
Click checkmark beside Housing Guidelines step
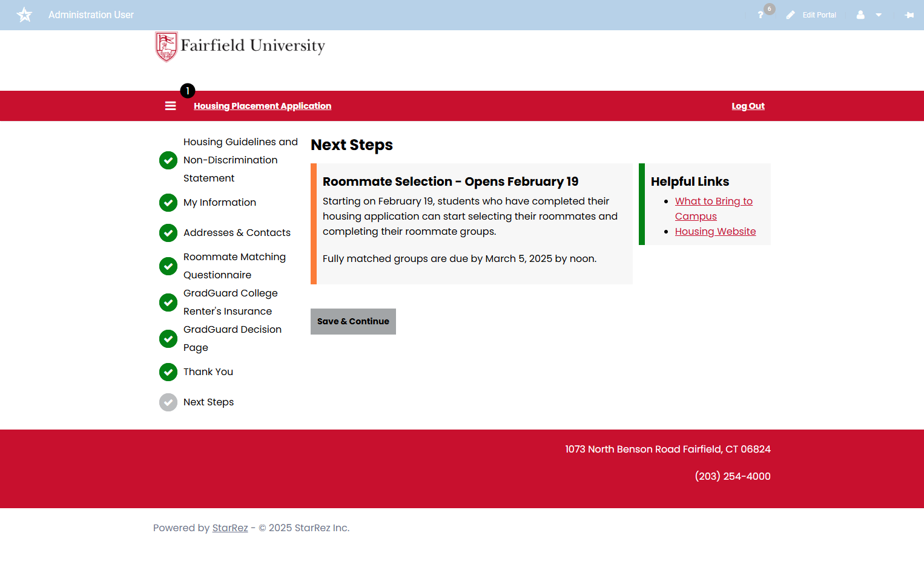[x=168, y=160]
